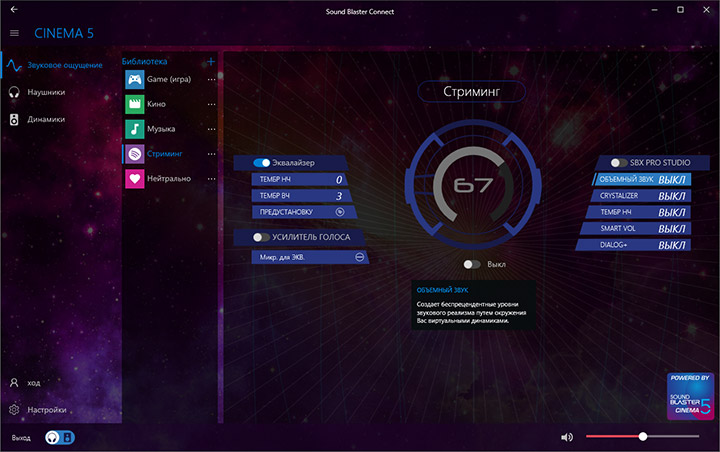The width and height of the screenshot is (720, 452).
Task: Click the ПРЕДУСТАНОВКУ preset round icon
Action: point(340,212)
